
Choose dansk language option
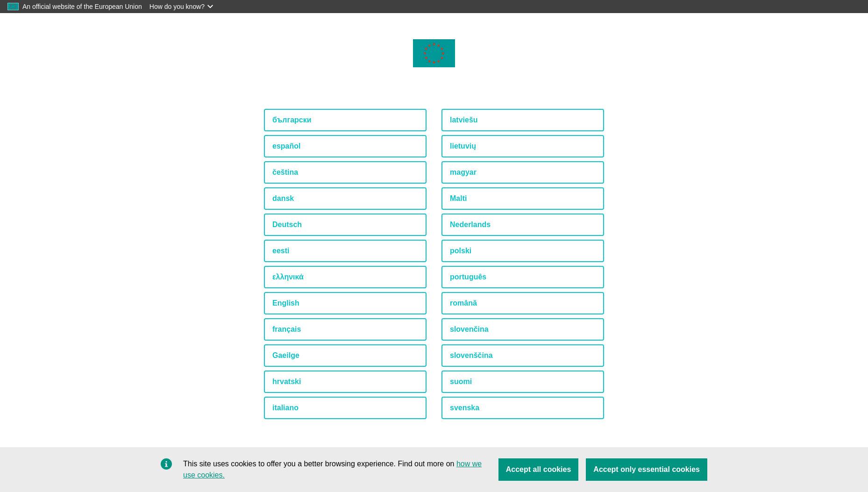pyautogui.click(x=345, y=199)
